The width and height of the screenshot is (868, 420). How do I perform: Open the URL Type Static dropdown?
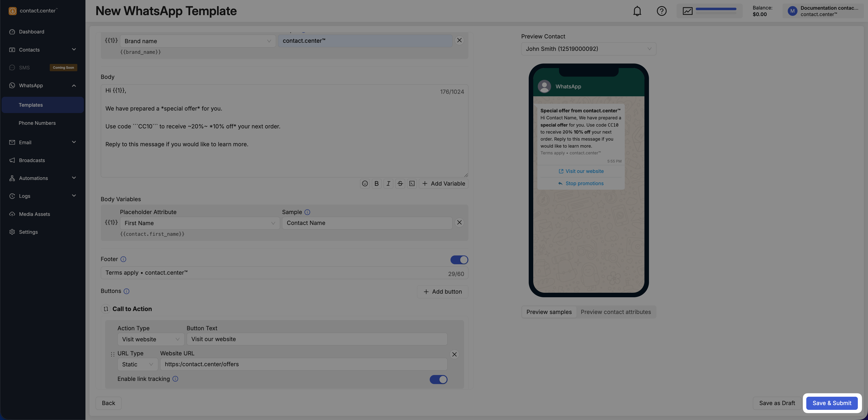(137, 364)
